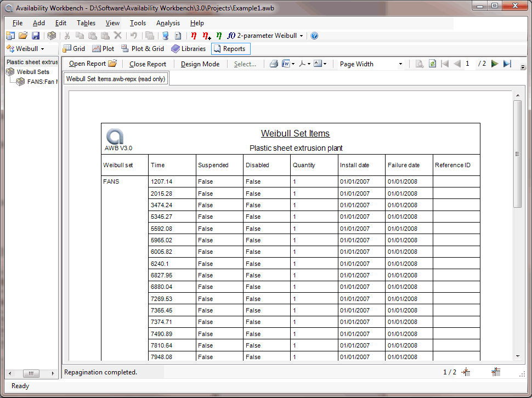This screenshot has width=532, height=398.
Task: Open the Page Width zoom dropdown
Action: tap(400, 64)
